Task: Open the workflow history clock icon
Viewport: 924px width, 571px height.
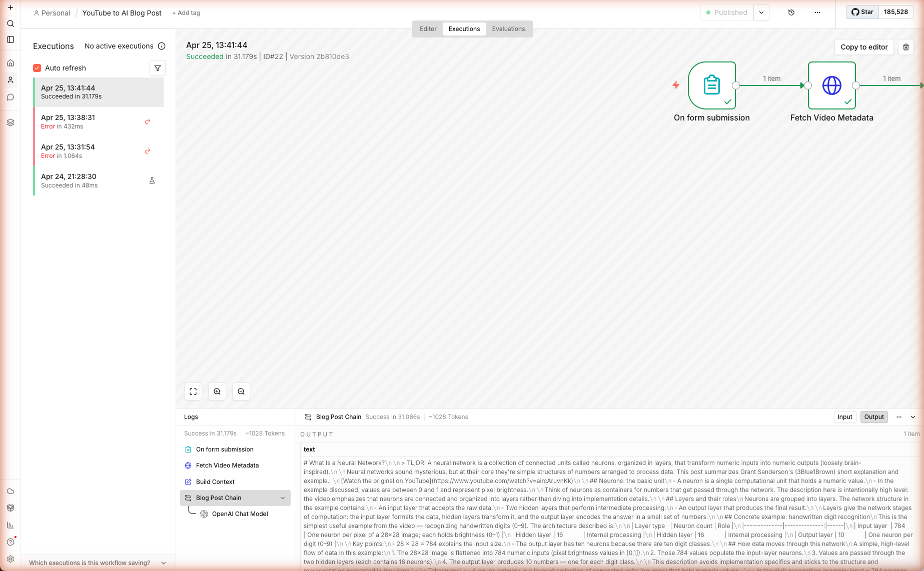Action: point(791,12)
